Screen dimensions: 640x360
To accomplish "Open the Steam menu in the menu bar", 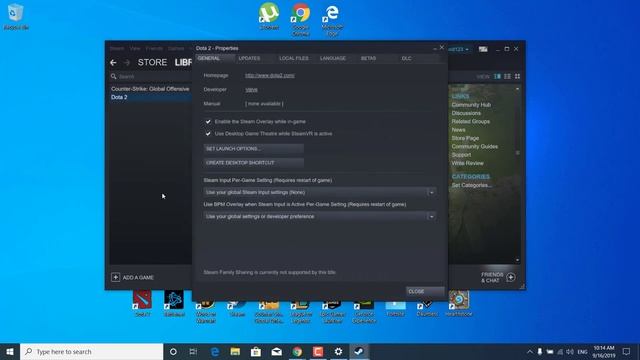I will point(117,48).
